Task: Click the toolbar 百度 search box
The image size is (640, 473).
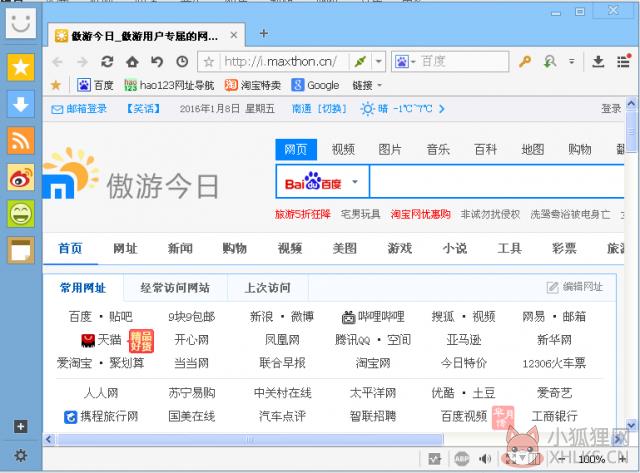Action: pos(463,62)
